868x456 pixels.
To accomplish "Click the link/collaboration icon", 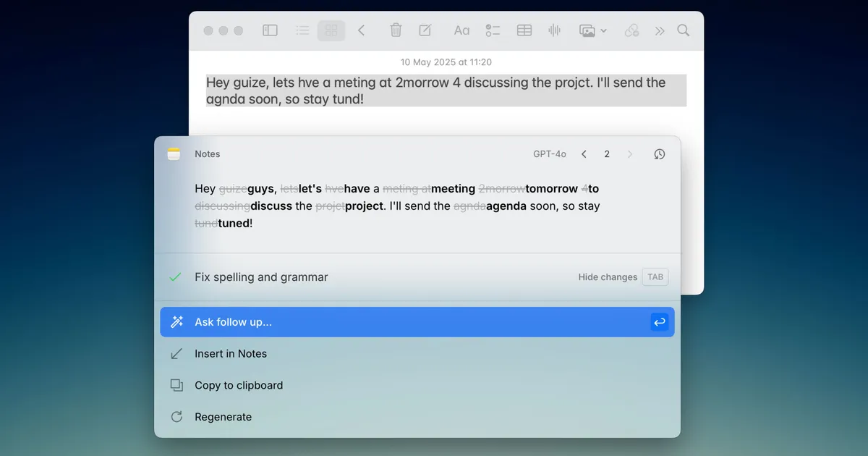I will (631, 30).
